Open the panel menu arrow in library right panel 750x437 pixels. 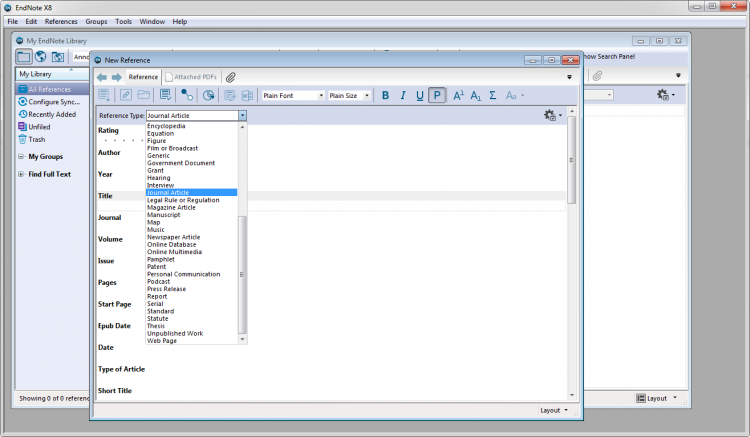pos(678,75)
